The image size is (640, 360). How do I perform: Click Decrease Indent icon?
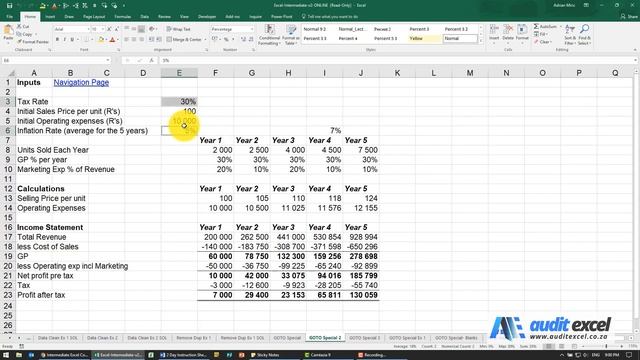(x=151, y=40)
